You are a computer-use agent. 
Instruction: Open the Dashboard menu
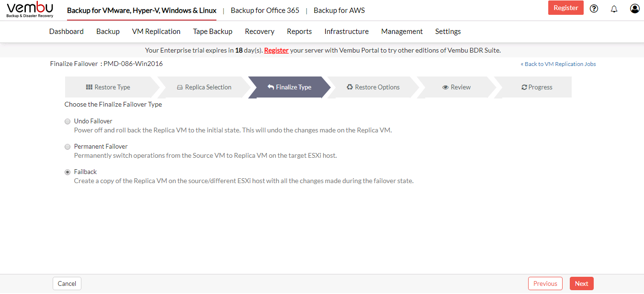tap(67, 32)
